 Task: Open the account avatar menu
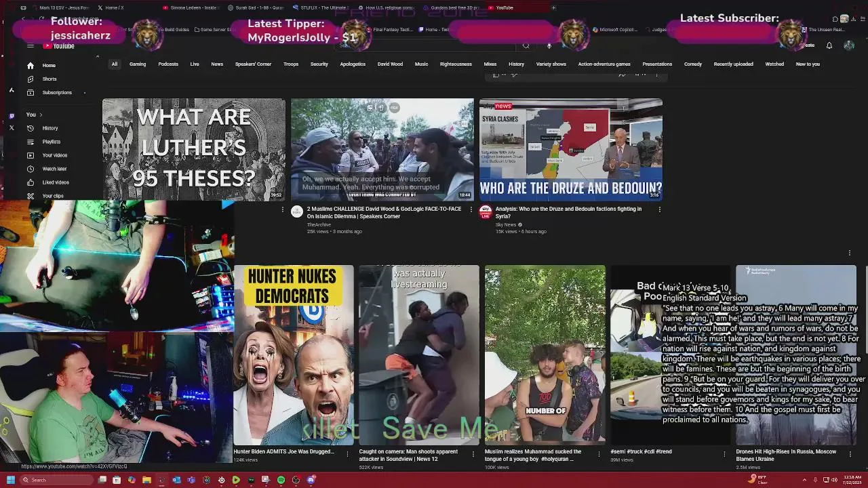(849, 45)
